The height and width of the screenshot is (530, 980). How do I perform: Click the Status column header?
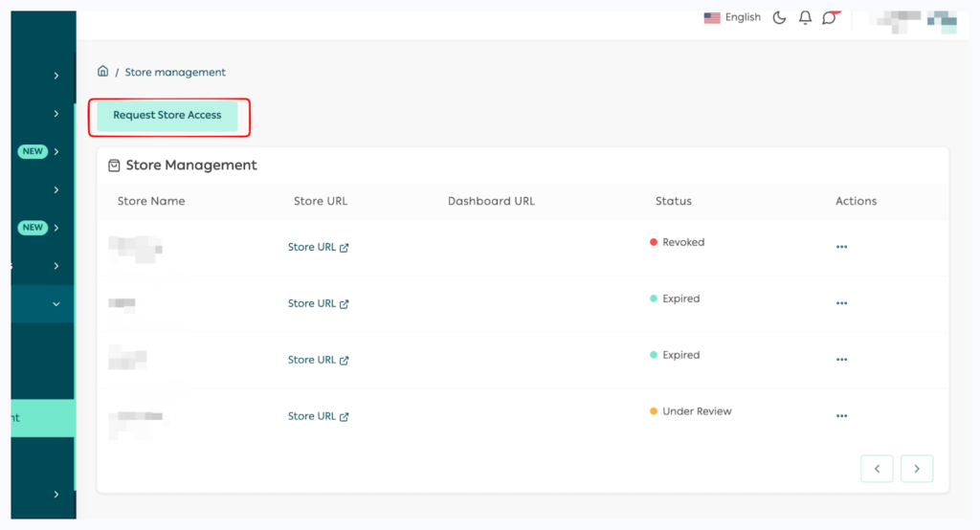[673, 201]
